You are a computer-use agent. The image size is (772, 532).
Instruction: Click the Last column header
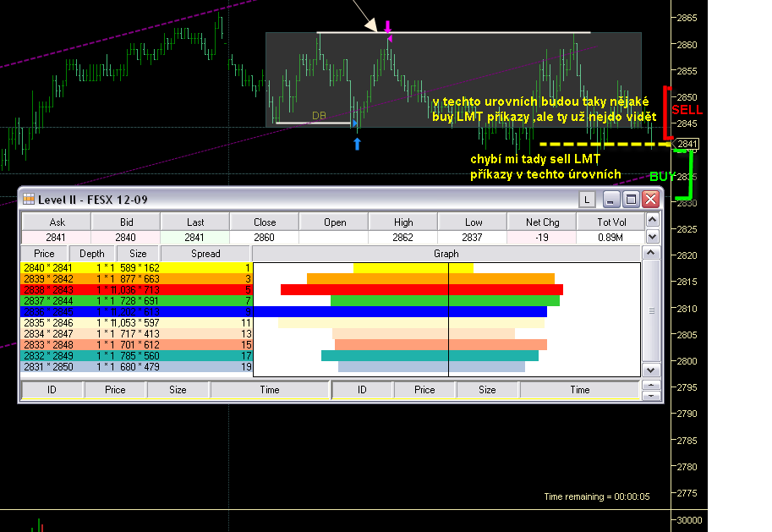[x=195, y=222]
